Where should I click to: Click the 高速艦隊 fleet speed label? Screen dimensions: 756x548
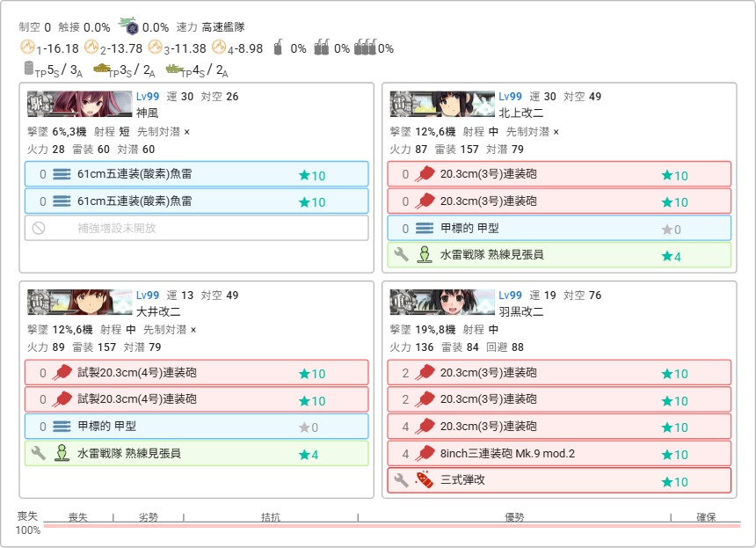[x=223, y=27]
